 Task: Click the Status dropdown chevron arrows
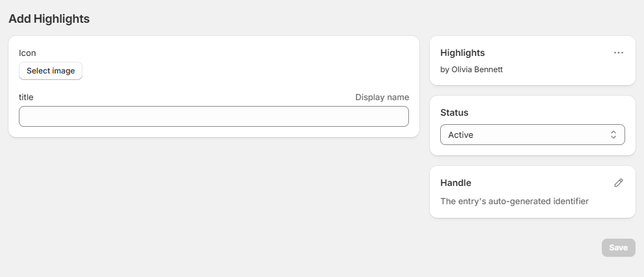tap(613, 135)
